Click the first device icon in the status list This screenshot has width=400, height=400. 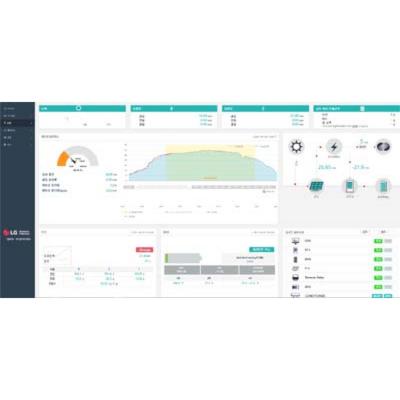[295, 241]
